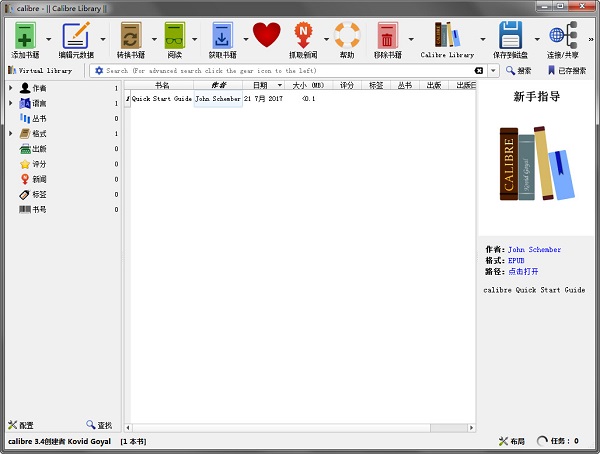The height and width of the screenshot is (454, 600).
Task: Click the CALIBRE book cover image
Action: pos(537,167)
